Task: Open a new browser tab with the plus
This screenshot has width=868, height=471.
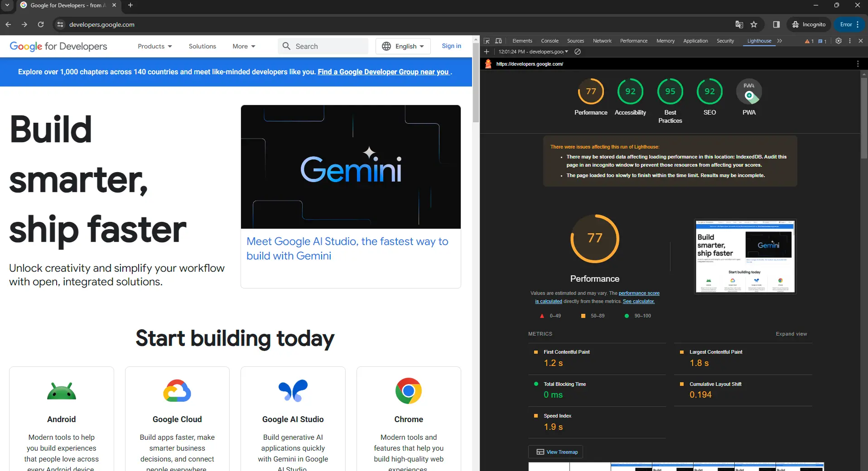Action: tap(130, 5)
